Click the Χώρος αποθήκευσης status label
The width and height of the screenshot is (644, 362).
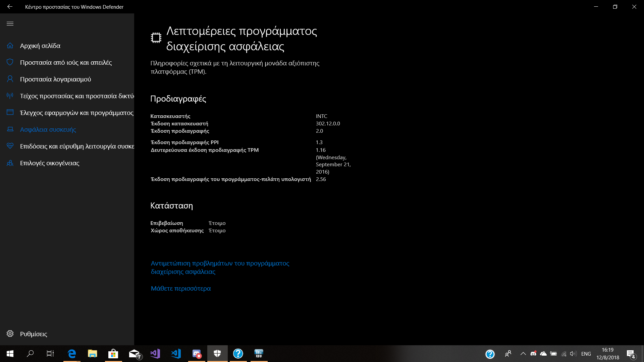pos(177,230)
